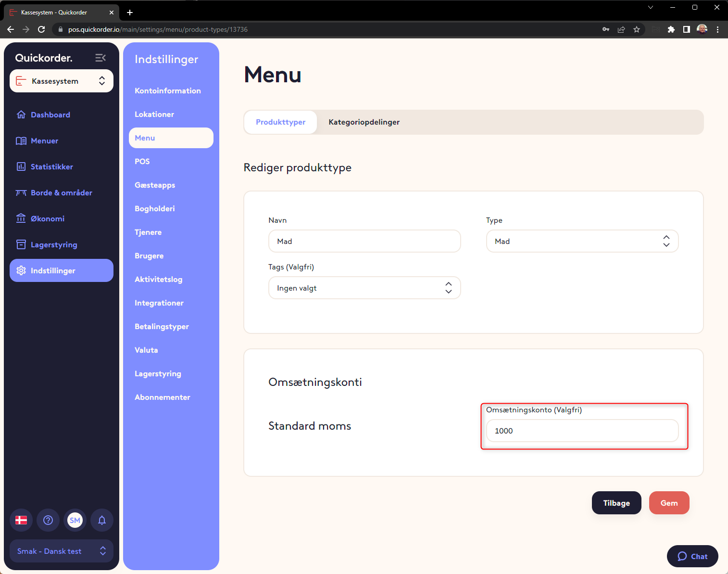Open browser extensions puzzle icon
The height and width of the screenshot is (574, 728).
coord(671,29)
